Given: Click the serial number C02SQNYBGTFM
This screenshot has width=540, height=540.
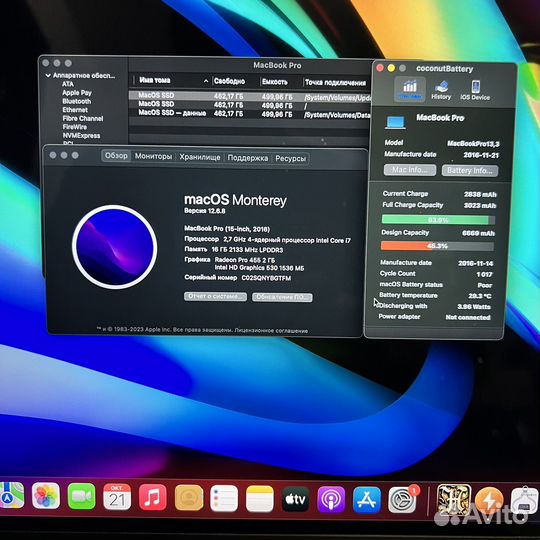Looking at the screenshot, I should pos(266,278).
